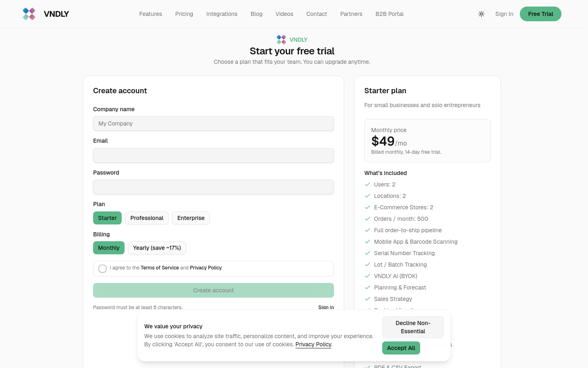The width and height of the screenshot is (588, 368).
Task: Click 'Billed monthly. 14-day free trial.' text
Action: coord(406,152)
